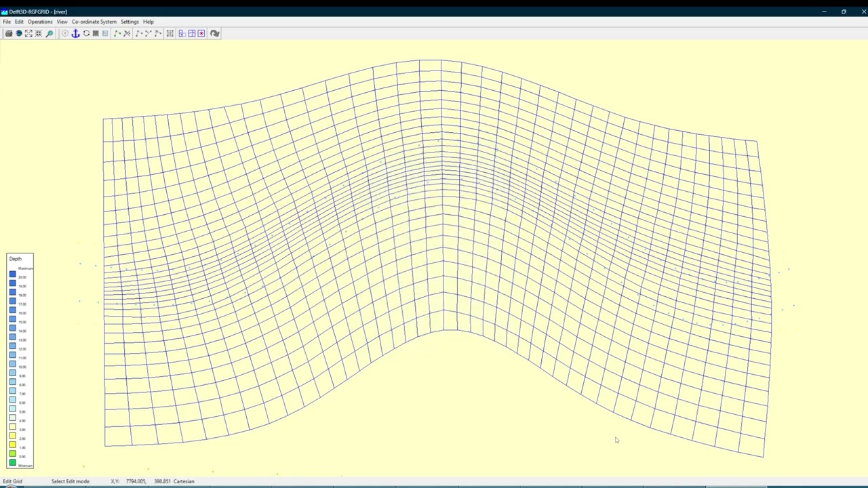Open the Settings menu
Screen dimensions: 868x488
[130, 22]
